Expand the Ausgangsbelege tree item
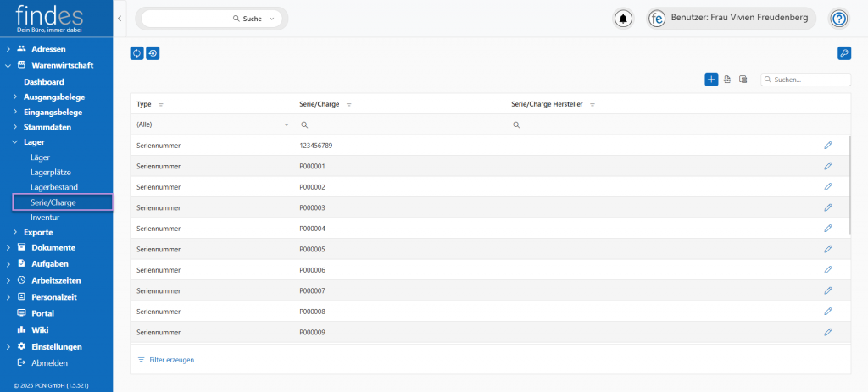Viewport: 868px width, 392px height. tap(15, 97)
